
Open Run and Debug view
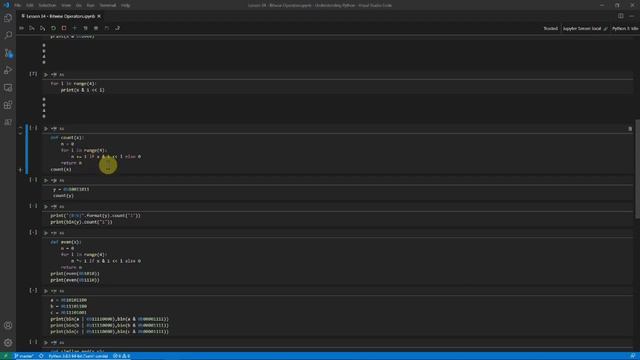(x=8, y=70)
